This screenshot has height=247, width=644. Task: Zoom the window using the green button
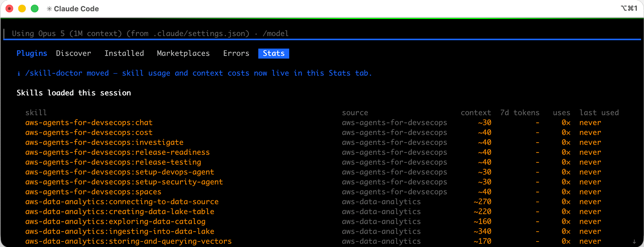(34, 9)
